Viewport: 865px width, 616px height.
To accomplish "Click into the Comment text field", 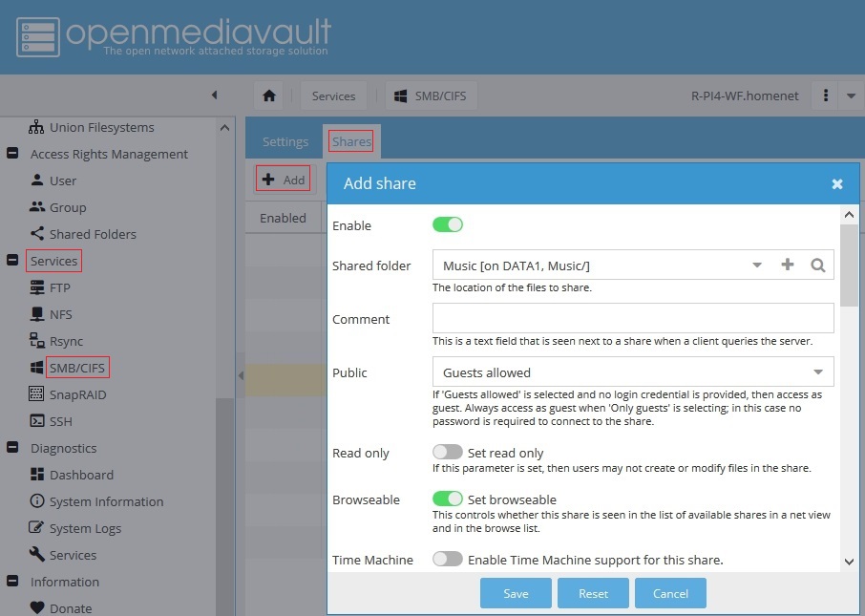I will [632, 318].
